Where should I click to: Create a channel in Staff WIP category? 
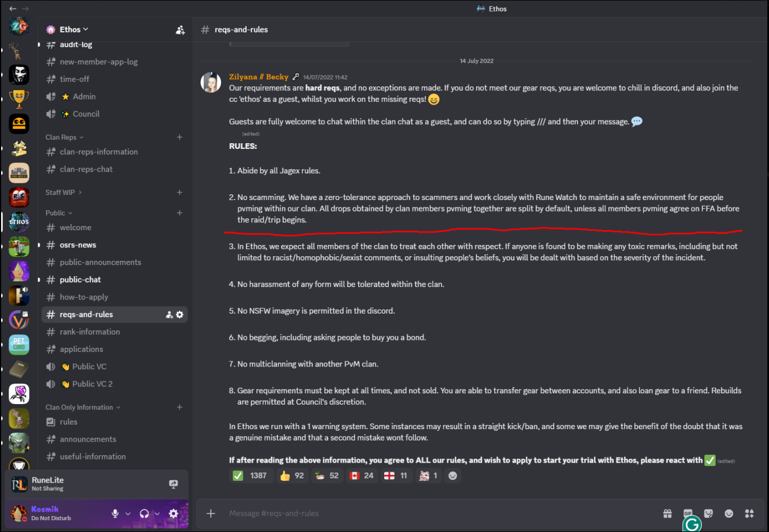(x=180, y=192)
